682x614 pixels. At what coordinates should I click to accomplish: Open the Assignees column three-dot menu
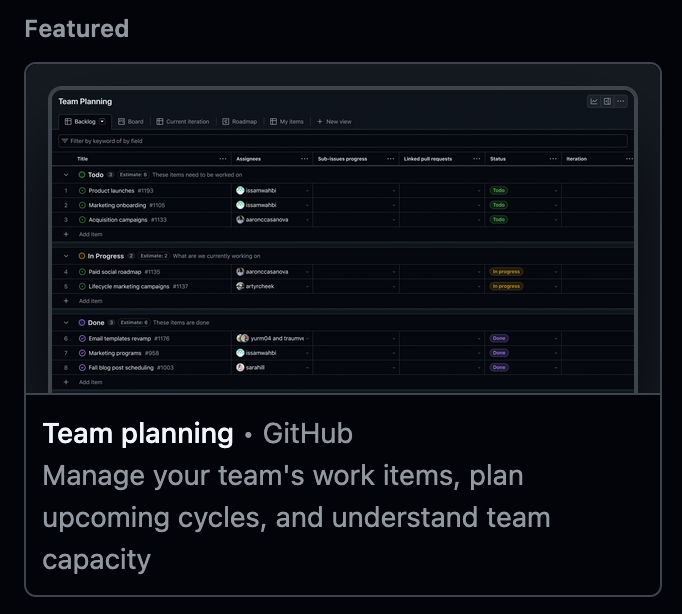coord(304,159)
